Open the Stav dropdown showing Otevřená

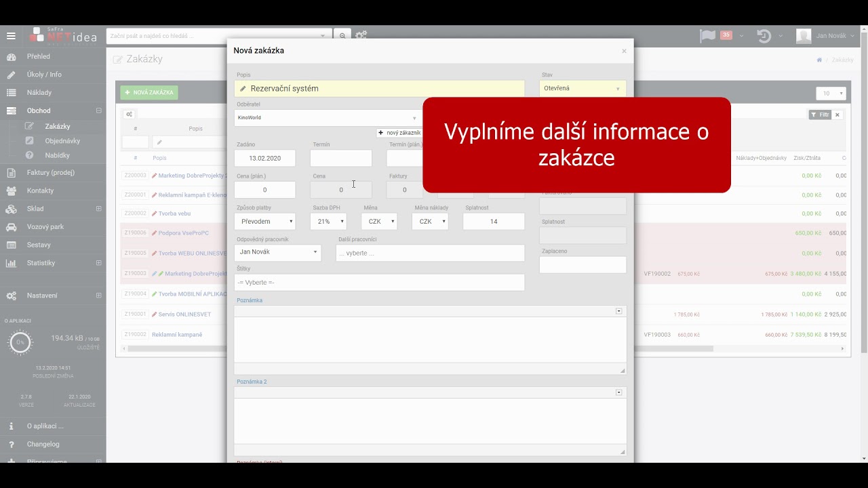(x=583, y=88)
